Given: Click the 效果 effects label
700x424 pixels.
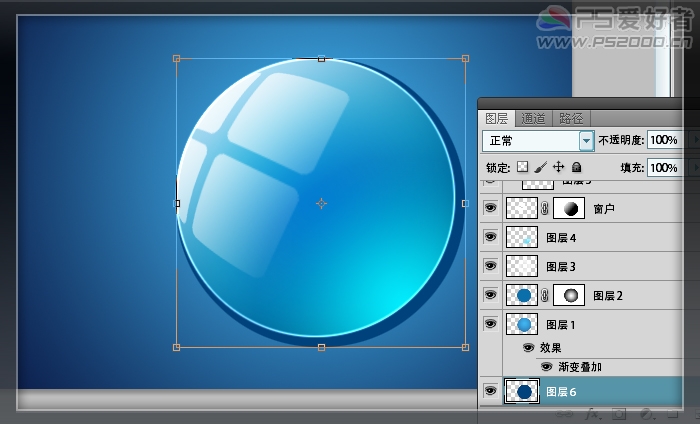Looking at the screenshot, I should tap(550, 348).
